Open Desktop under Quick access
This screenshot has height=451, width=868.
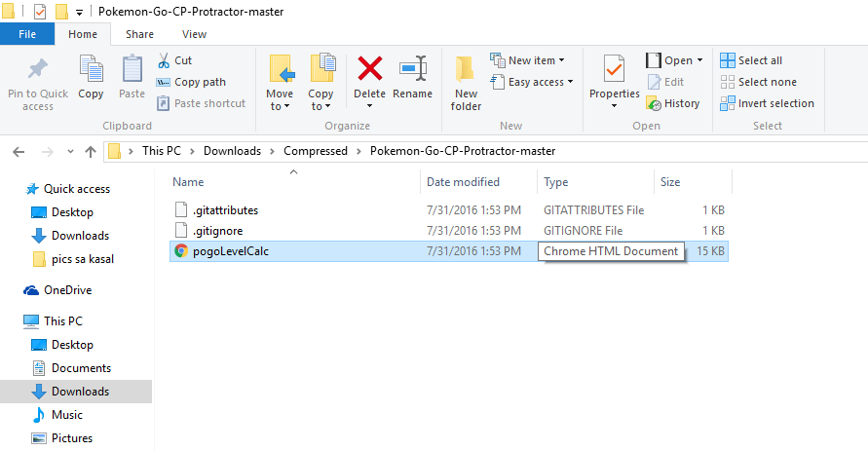(x=72, y=212)
